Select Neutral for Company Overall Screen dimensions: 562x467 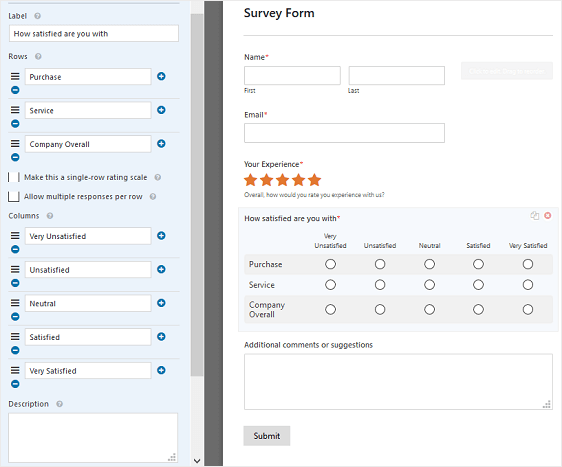429,309
